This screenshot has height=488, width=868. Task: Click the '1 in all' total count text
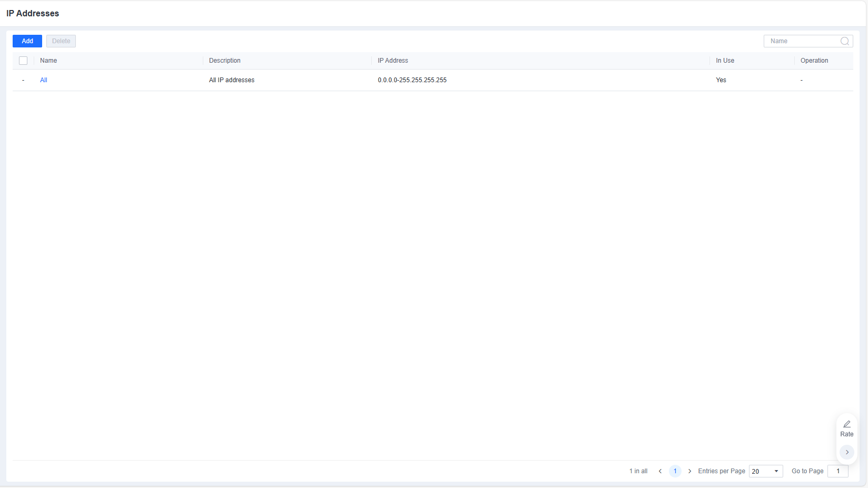coord(638,471)
